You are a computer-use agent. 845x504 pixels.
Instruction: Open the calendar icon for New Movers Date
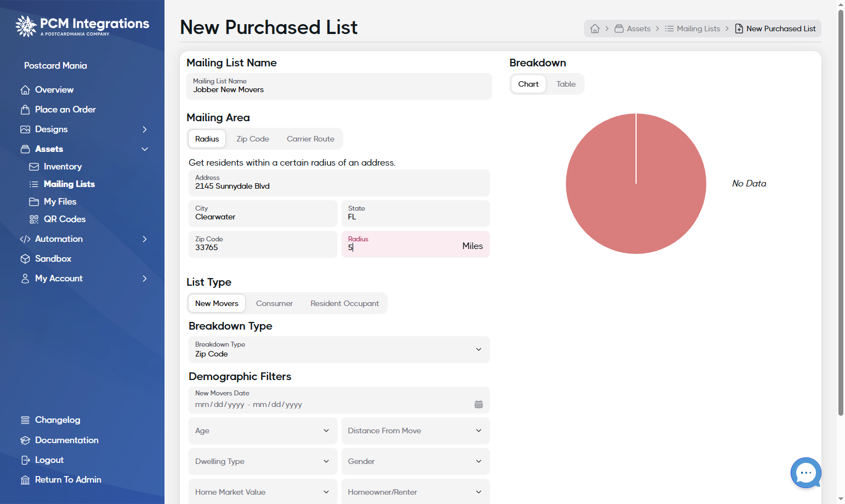click(x=479, y=404)
